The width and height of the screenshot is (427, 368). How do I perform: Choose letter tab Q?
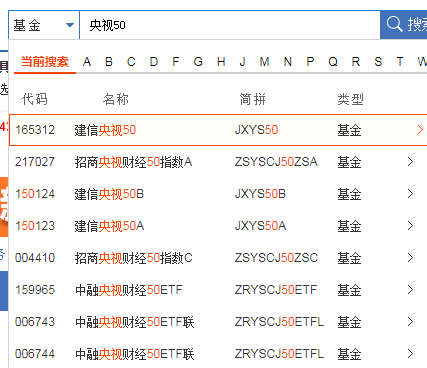click(333, 62)
